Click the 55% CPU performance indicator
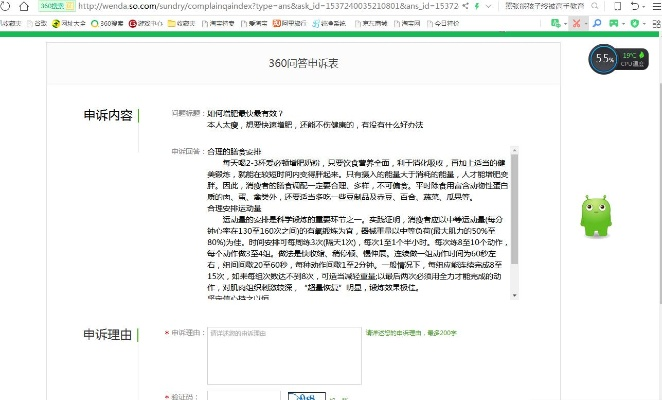662x400 pixels. pyautogui.click(x=605, y=59)
